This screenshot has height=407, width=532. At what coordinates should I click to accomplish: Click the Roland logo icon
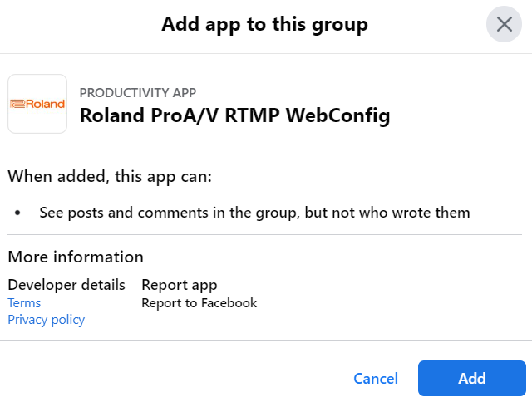click(x=37, y=104)
